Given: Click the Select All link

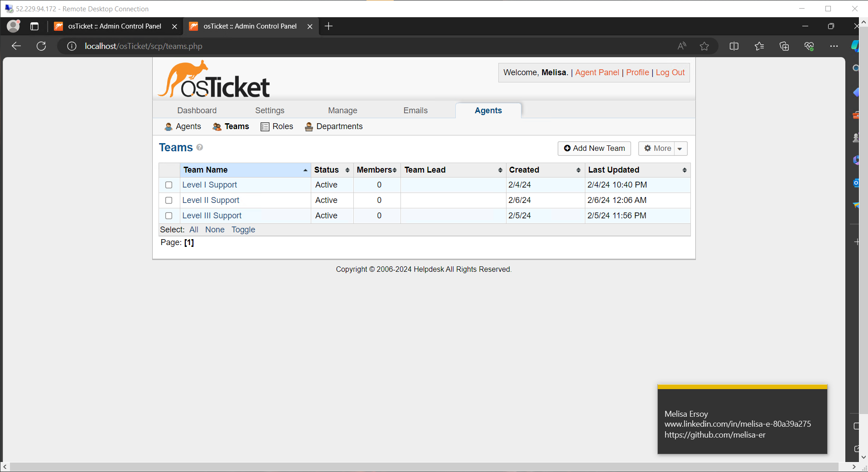Looking at the screenshot, I should click(x=194, y=230).
